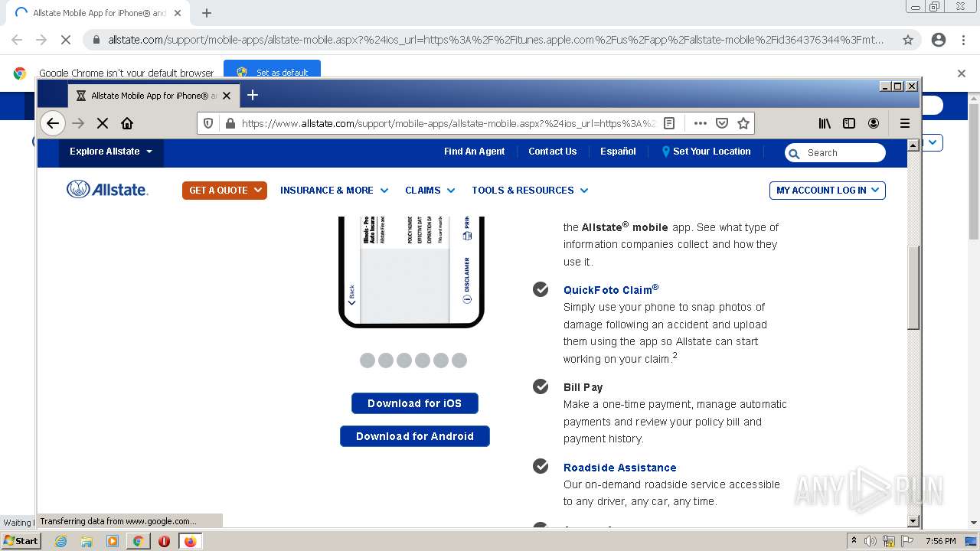This screenshot has height=551, width=980.
Task: Open Chrome three-dot menu
Action: 963,40
